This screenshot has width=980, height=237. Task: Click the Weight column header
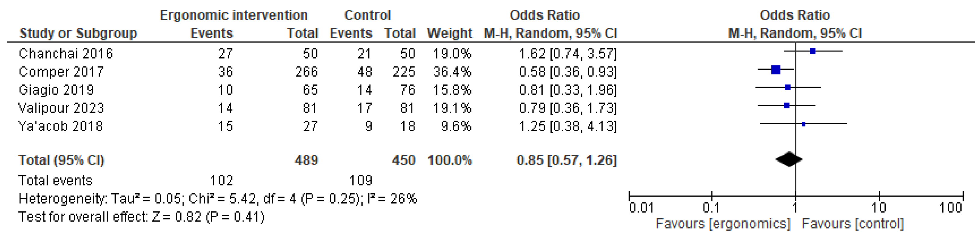pyautogui.click(x=449, y=33)
